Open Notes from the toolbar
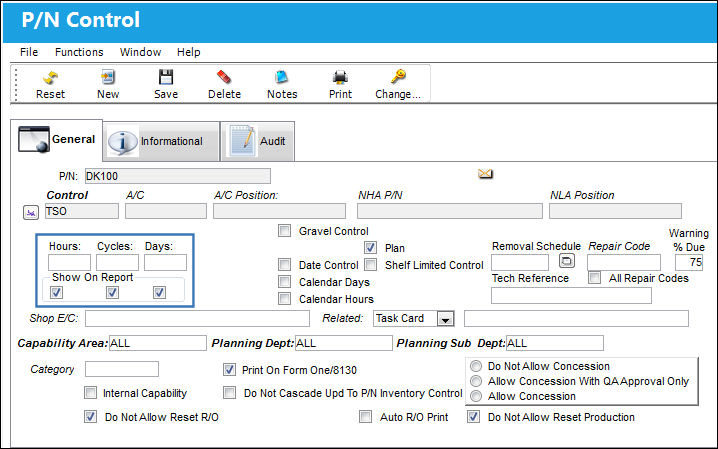The image size is (718, 449). coord(282,77)
